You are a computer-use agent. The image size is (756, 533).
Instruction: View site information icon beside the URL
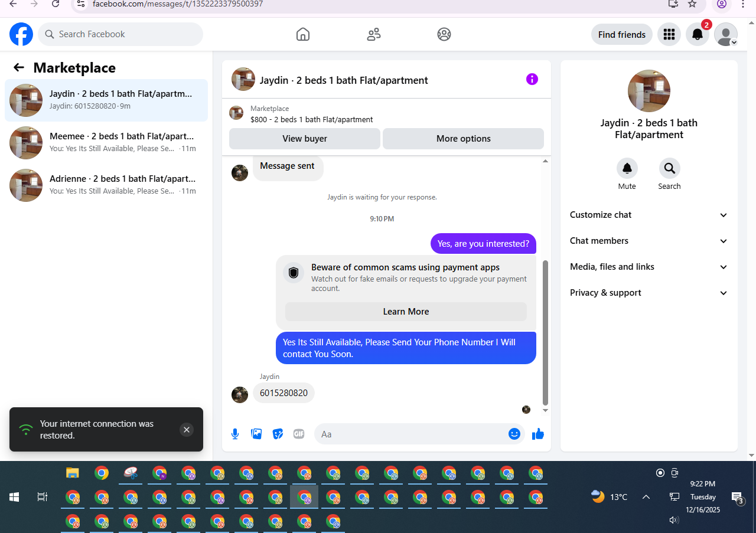[82, 4]
